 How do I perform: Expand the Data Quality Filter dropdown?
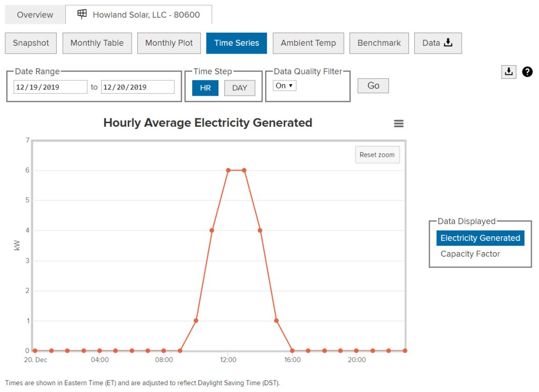pos(285,86)
